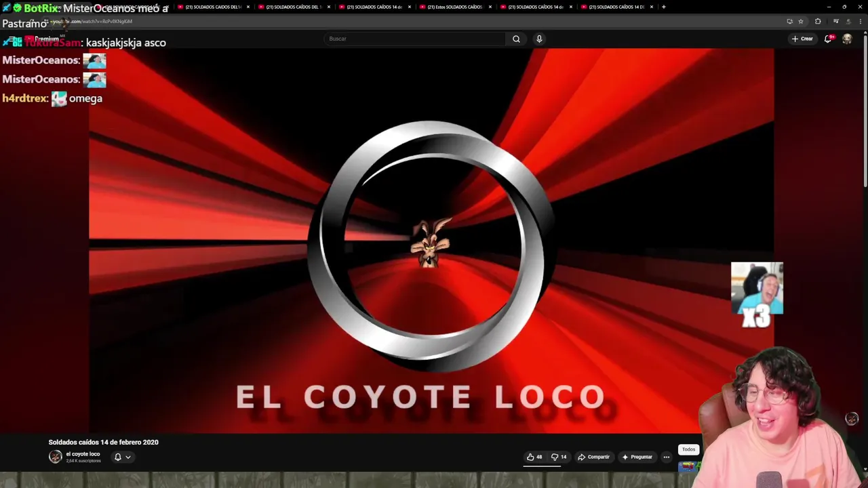Screen dimensions: 868x488
Task: Click the Crear button
Action: 802,39
